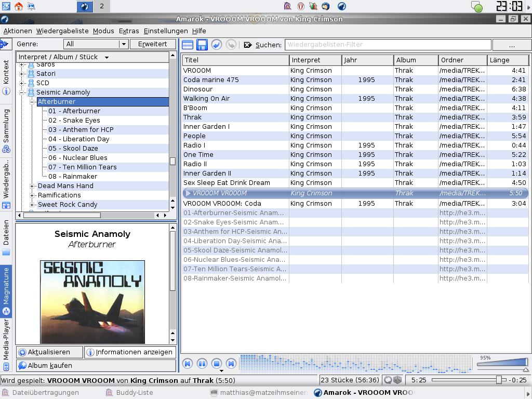Select '04-Liberation Day-Seismic Ana...' playlist entry
Screen dimensions: 532x399
(354, 241)
